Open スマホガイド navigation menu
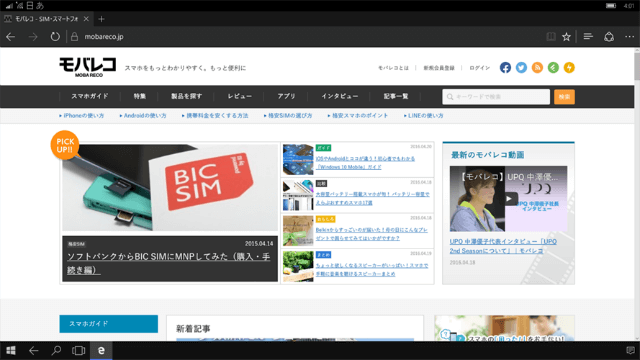The image size is (640, 360). [90, 96]
